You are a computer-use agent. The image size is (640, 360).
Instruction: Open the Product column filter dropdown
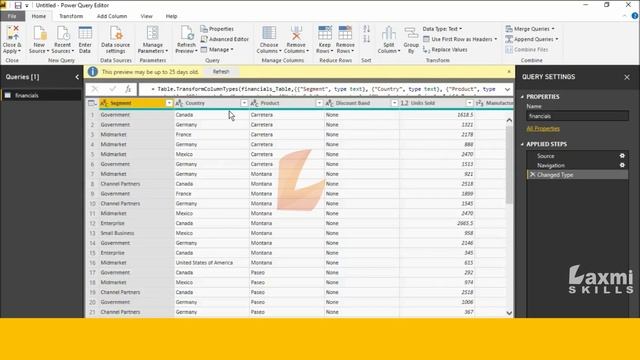click(319, 103)
